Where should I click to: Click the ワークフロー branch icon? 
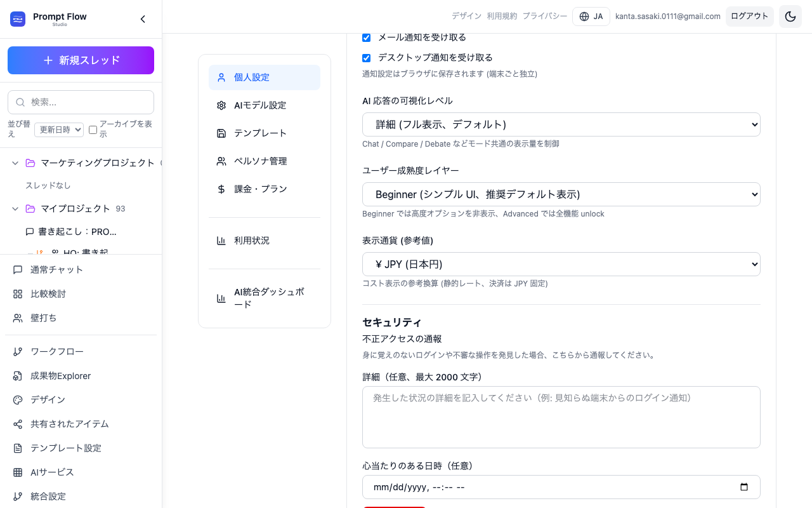click(18, 352)
